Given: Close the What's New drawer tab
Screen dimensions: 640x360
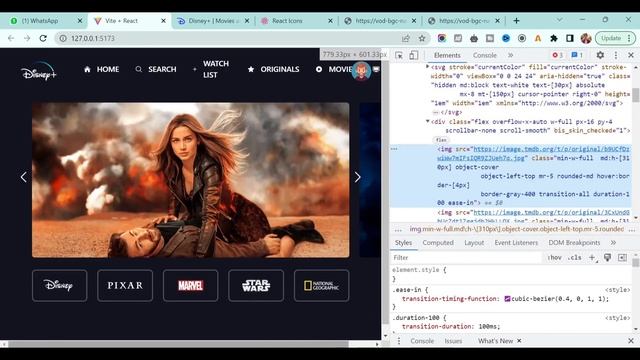Looking at the screenshot, I should point(519,341).
